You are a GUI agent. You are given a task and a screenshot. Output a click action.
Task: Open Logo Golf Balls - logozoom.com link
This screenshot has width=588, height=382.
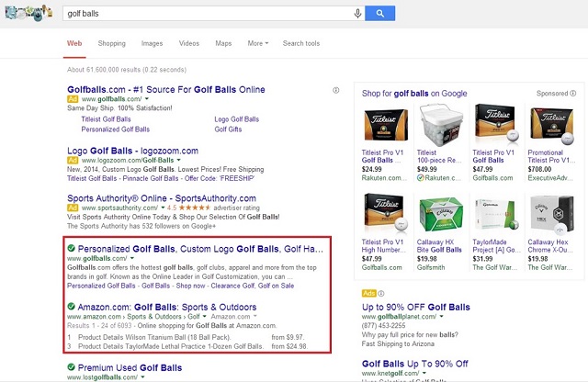(133, 150)
